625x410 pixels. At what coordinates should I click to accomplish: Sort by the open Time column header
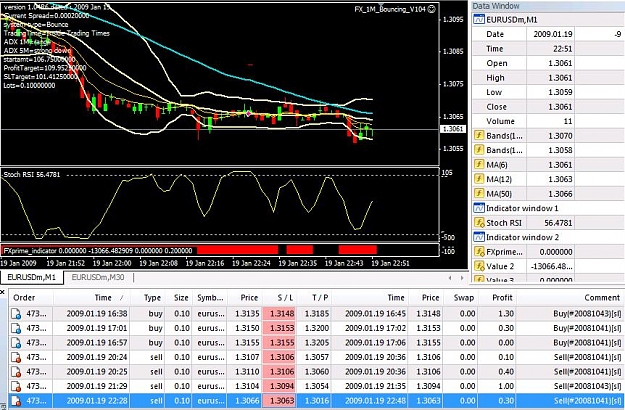(103, 298)
